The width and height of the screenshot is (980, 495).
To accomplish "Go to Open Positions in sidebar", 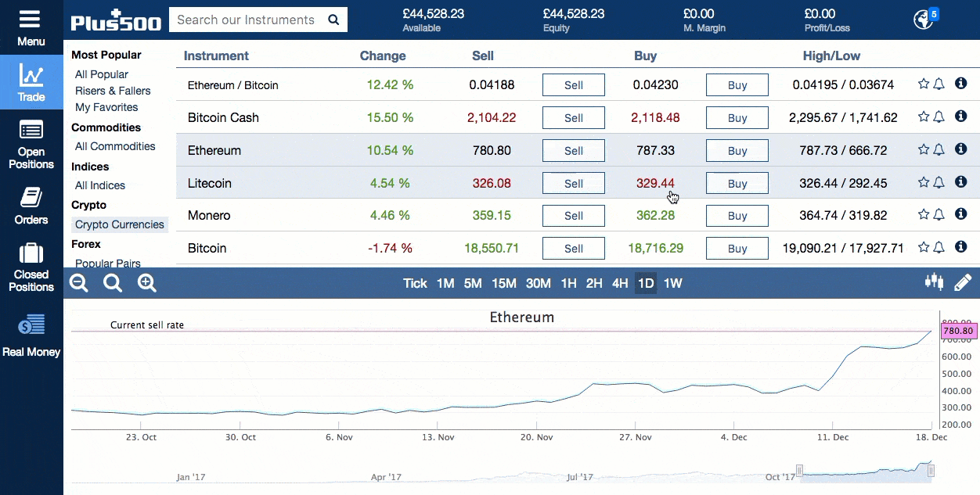I will pyautogui.click(x=31, y=145).
